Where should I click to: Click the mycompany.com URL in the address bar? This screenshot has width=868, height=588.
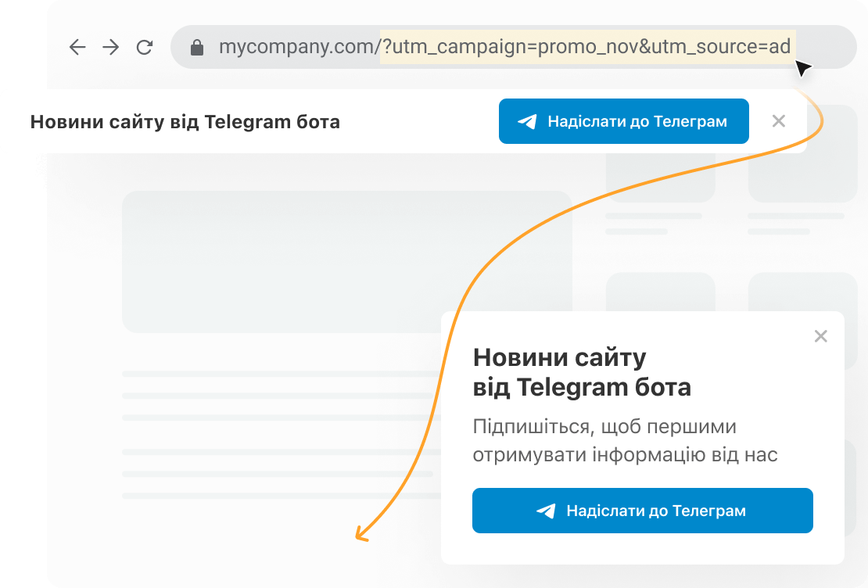pyautogui.click(x=505, y=46)
